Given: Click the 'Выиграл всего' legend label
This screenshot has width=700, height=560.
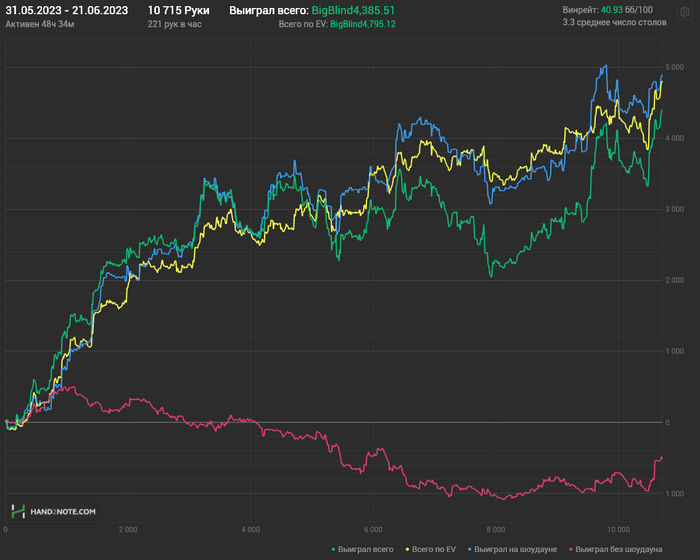Looking at the screenshot, I should tap(366, 549).
